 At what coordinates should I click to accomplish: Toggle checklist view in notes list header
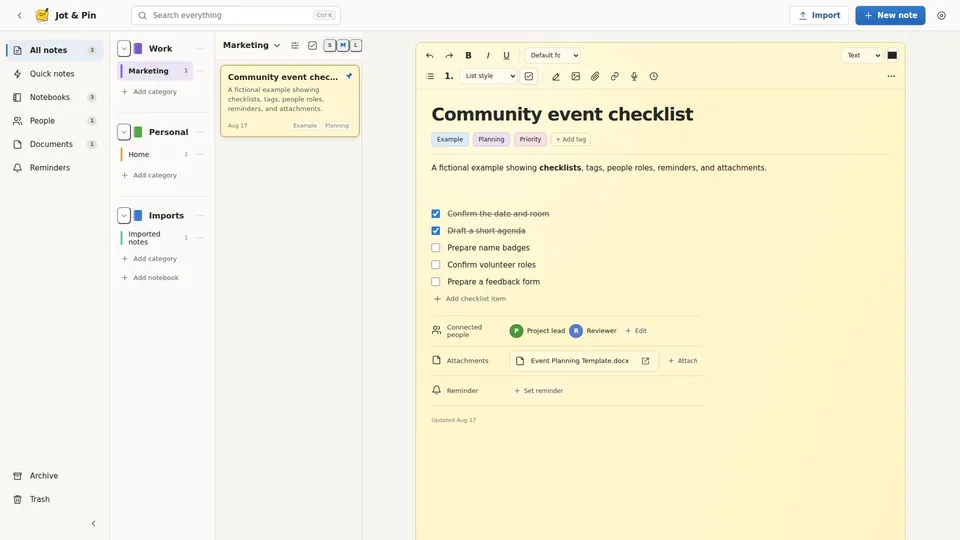coord(312,45)
